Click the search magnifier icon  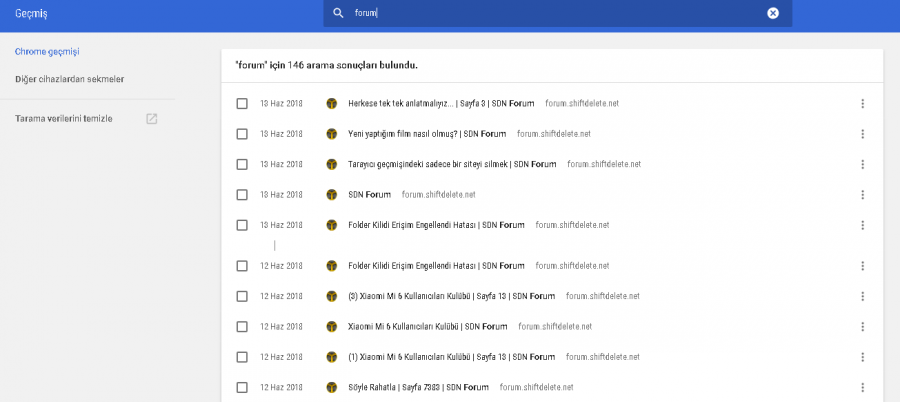[338, 13]
